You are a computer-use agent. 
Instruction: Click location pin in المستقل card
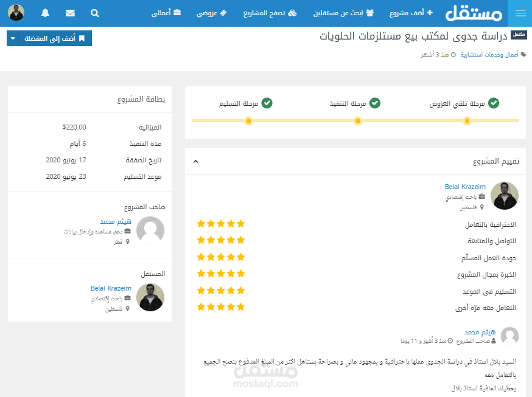(x=128, y=309)
